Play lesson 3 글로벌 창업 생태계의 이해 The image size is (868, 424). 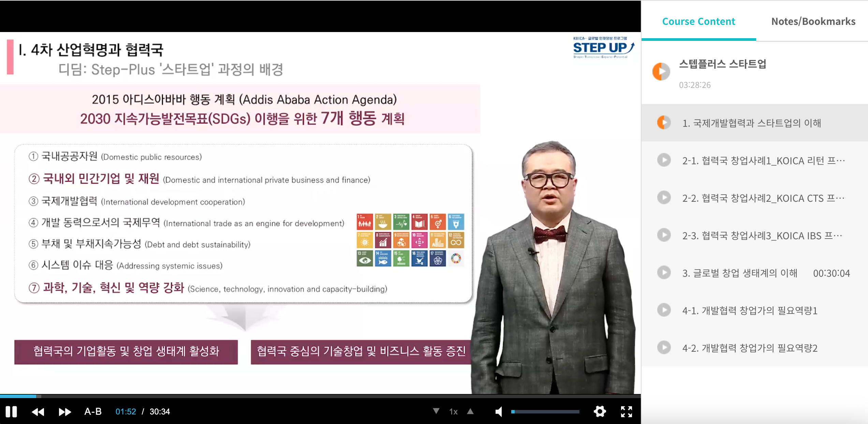coord(739,273)
